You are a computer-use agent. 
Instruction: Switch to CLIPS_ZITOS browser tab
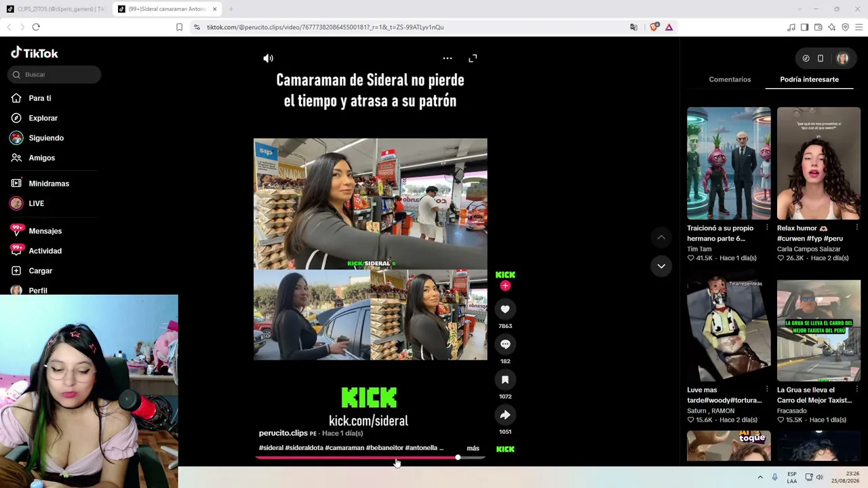tap(56, 9)
